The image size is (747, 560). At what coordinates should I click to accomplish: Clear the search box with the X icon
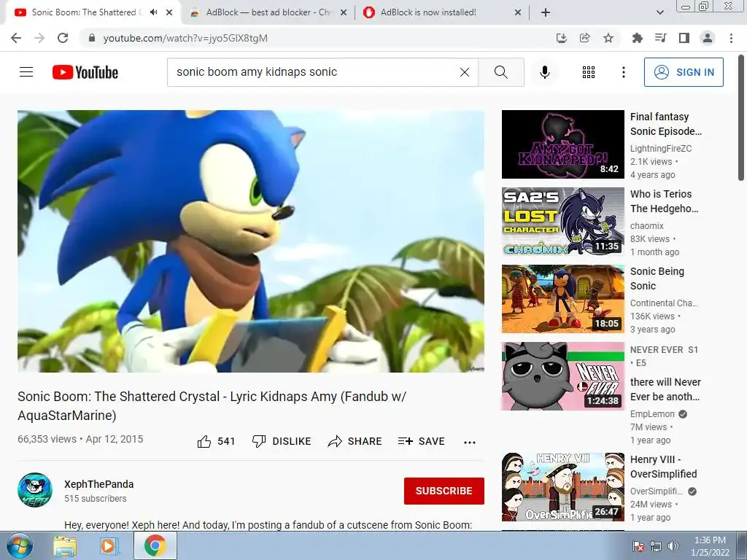click(x=465, y=72)
